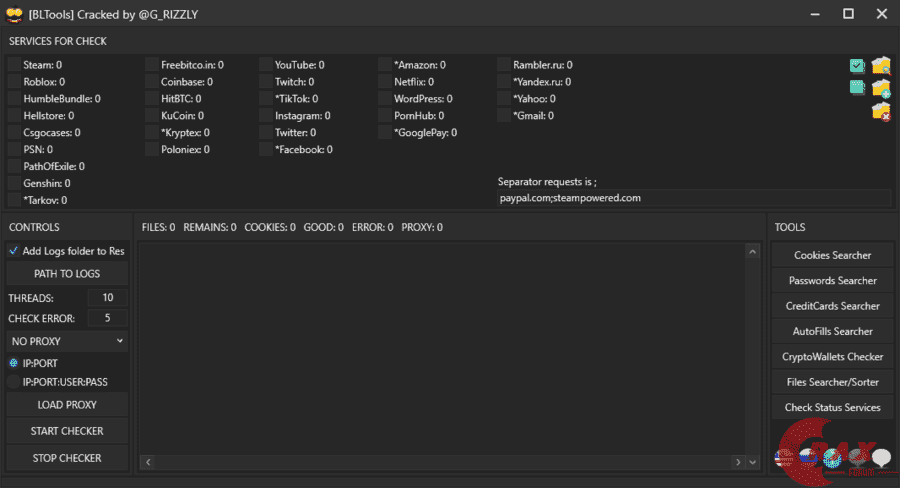The image size is (900, 488).
Task: Click the log area's scroll up arrow
Action: click(x=752, y=251)
